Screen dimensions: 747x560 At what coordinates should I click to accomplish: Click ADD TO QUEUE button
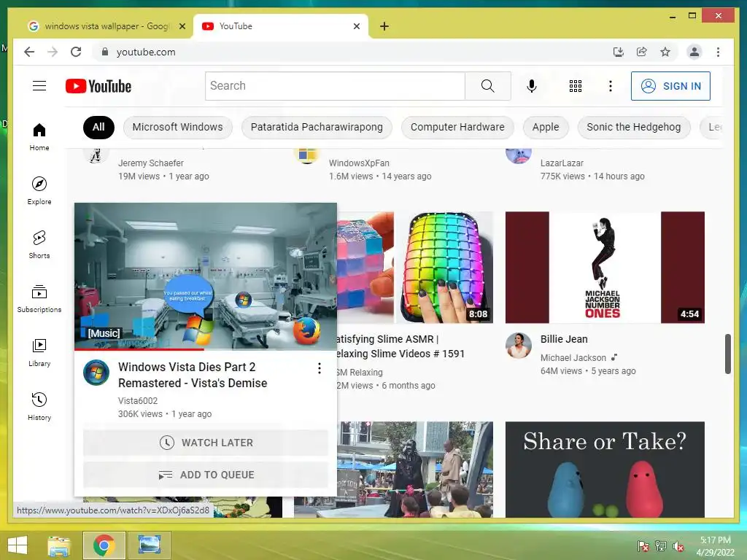[206, 475]
